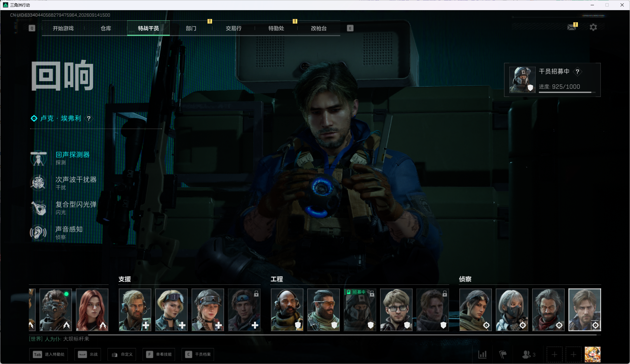This screenshot has height=364, width=630.
Task: Open the 自定义 customize button
Action: coord(122,354)
